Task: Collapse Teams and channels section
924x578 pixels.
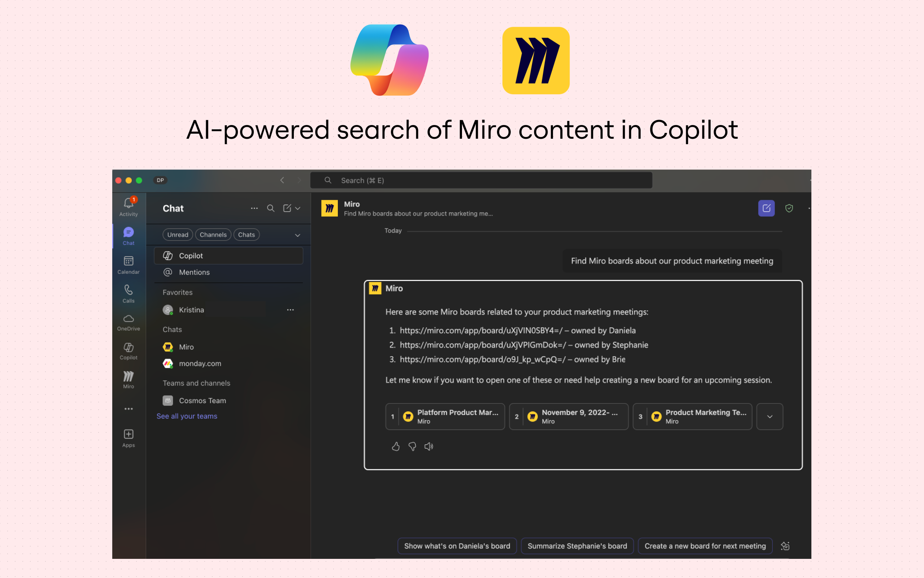Action: tap(196, 383)
